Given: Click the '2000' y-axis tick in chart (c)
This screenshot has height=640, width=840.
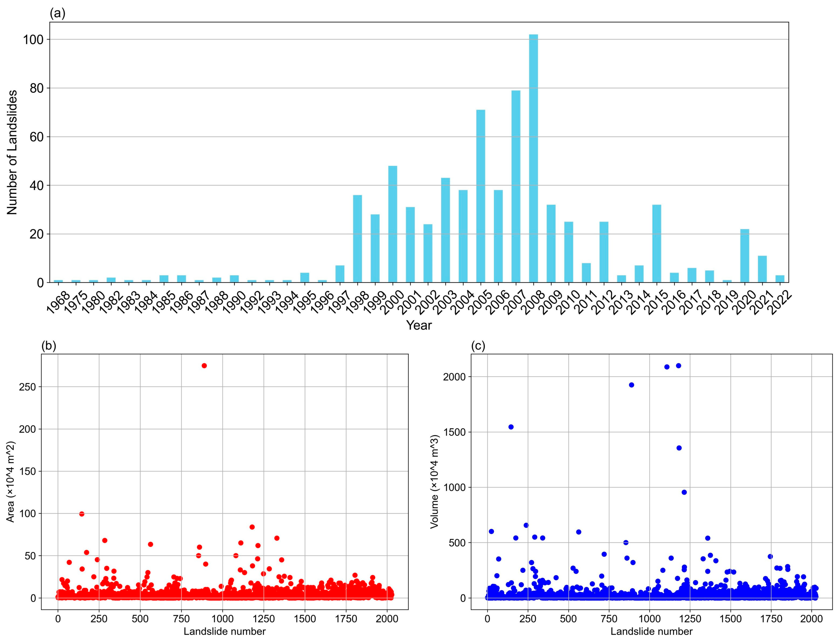Looking at the screenshot, I should [x=454, y=377].
